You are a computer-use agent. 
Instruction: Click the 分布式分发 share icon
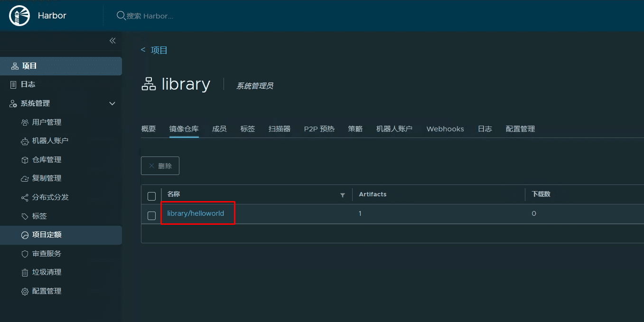pyautogui.click(x=25, y=197)
